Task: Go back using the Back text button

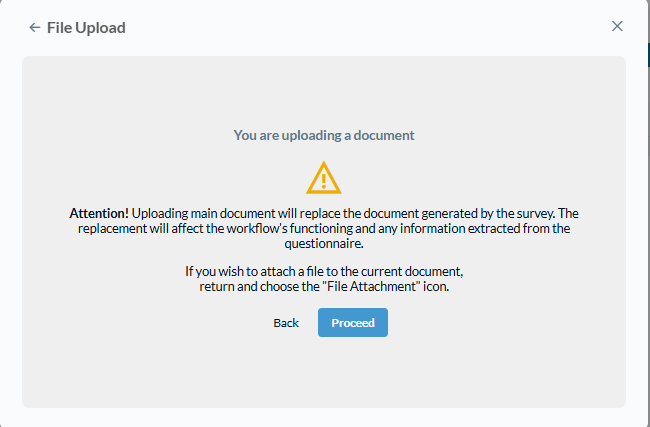Action: coord(286,323)
